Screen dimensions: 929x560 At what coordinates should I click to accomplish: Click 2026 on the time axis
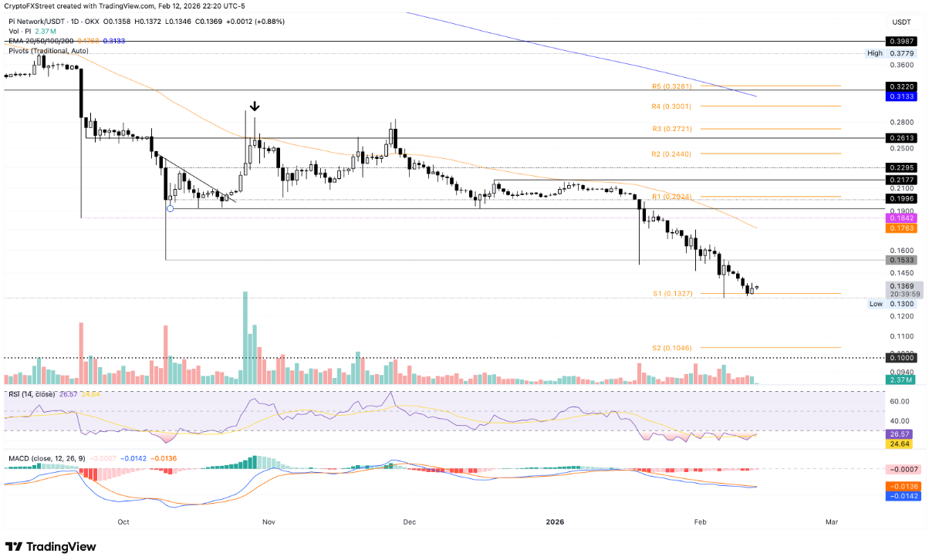(x=554, y=522)
